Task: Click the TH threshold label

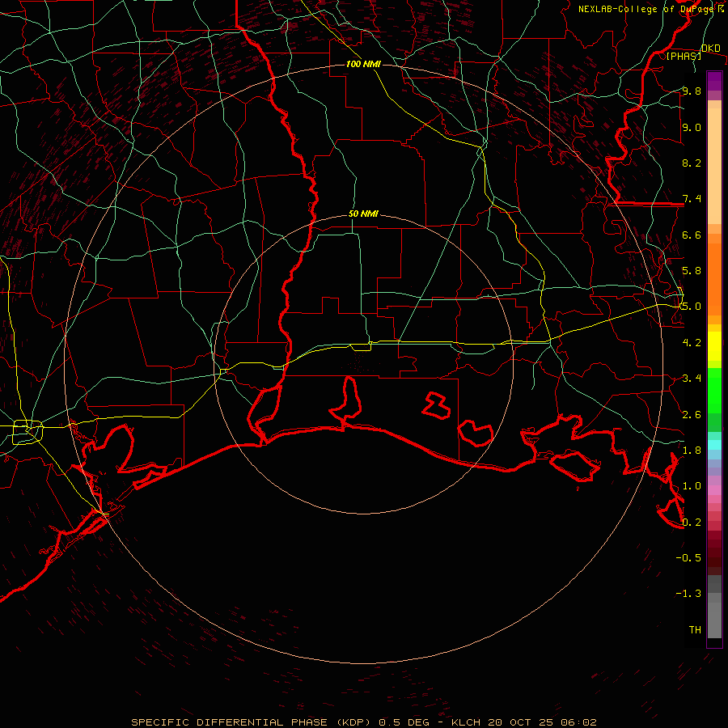Action: coord(695,630)
